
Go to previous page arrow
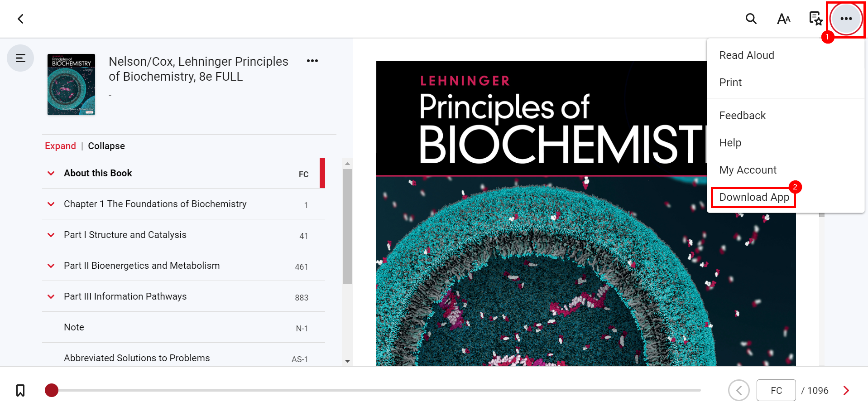(739, 390)
